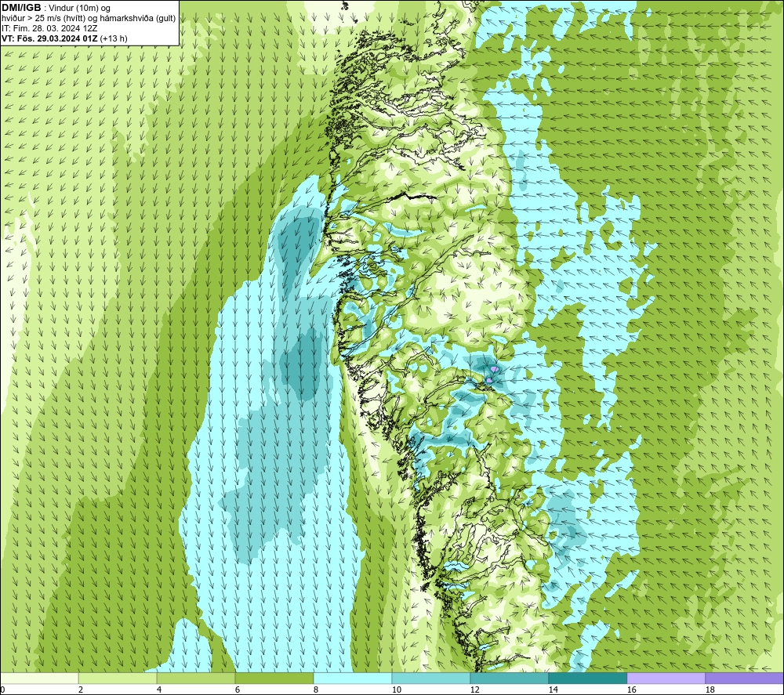Viewport: 784px width, 695px height.
Task: Click the legend scale label "14"
Action: tap(553, 690)
